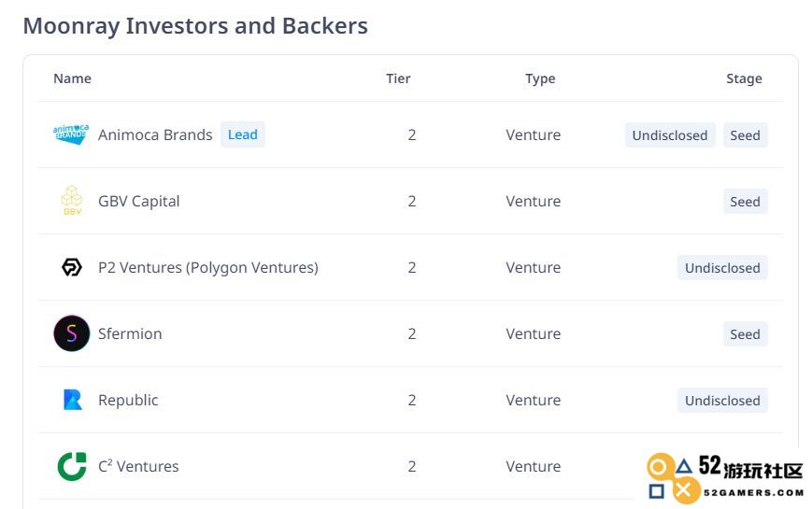The width and height of the screenshot is (812, 509).
Task: Click the Animoca Brands logo icon
Action: (x=71, y=134)
